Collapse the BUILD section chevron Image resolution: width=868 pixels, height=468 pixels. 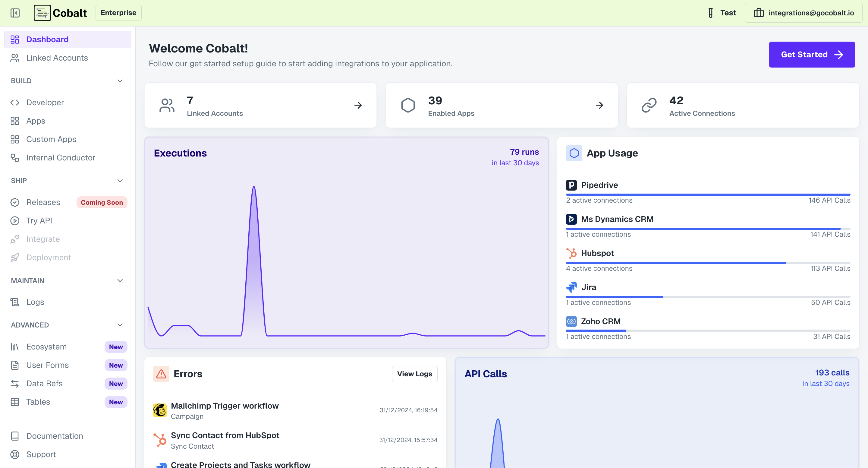click(120, 81)
